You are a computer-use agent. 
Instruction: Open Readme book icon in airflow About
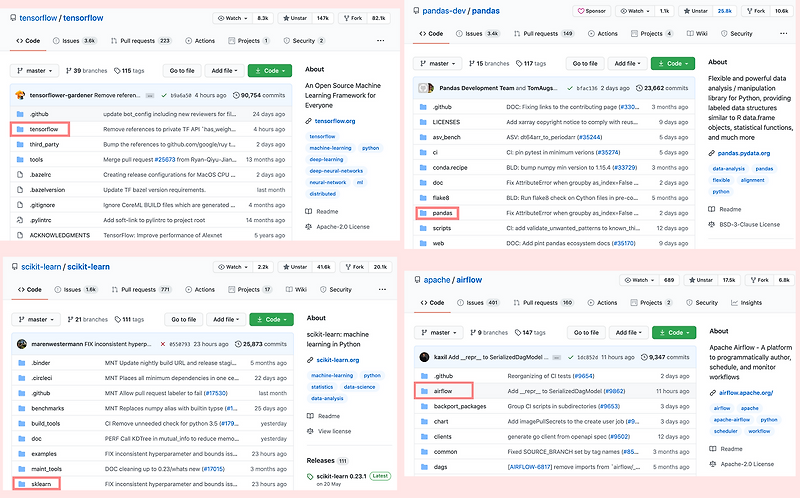(x=713, y=449)
